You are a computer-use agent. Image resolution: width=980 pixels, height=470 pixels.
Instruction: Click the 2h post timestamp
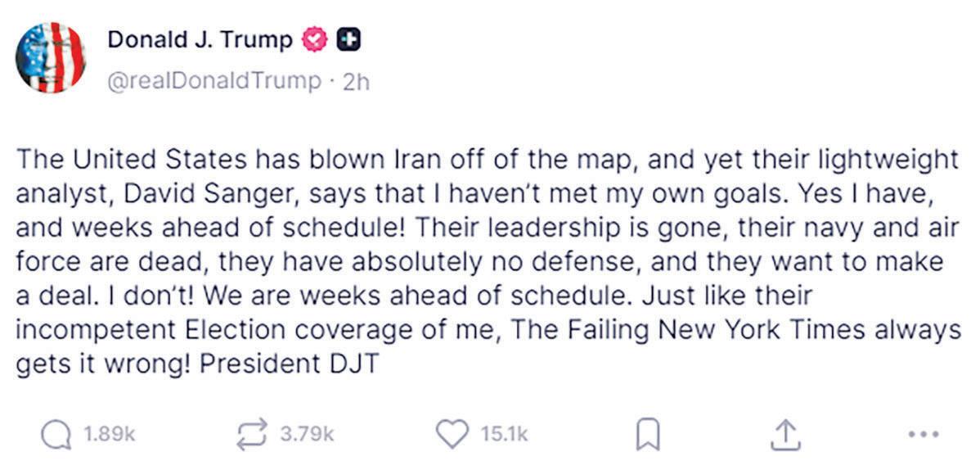pos(356,81)
